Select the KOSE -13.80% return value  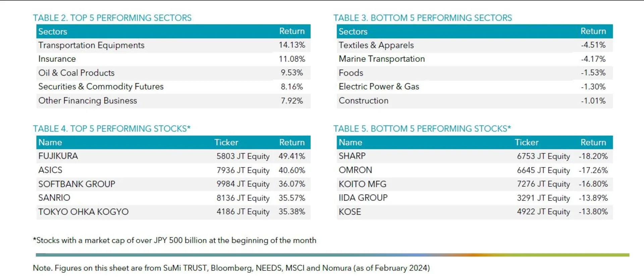(593, 212)
